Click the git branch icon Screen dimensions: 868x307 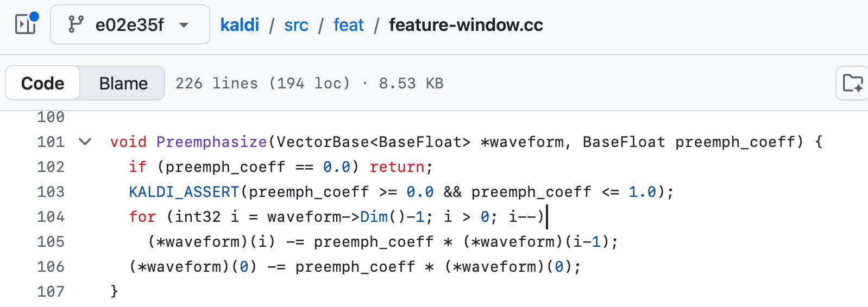76,24
